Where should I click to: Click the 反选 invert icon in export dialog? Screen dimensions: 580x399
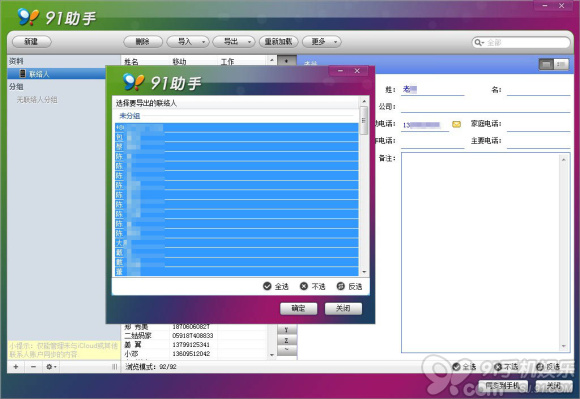[x=341, y=286]
